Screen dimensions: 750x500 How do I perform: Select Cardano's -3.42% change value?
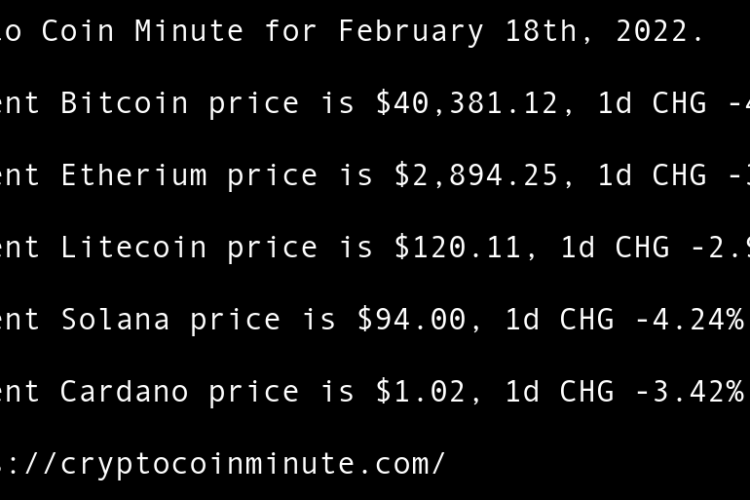688,391
